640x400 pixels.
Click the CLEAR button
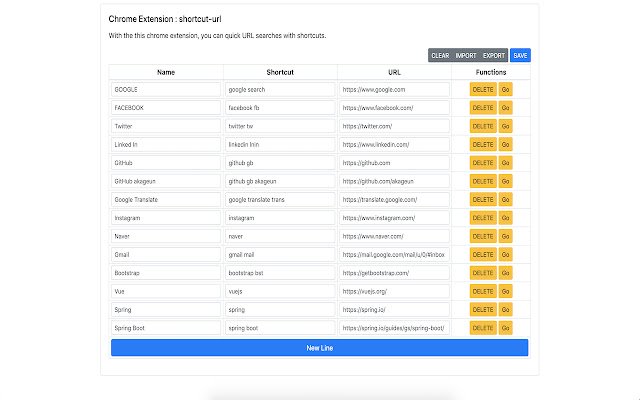(440, 56)
